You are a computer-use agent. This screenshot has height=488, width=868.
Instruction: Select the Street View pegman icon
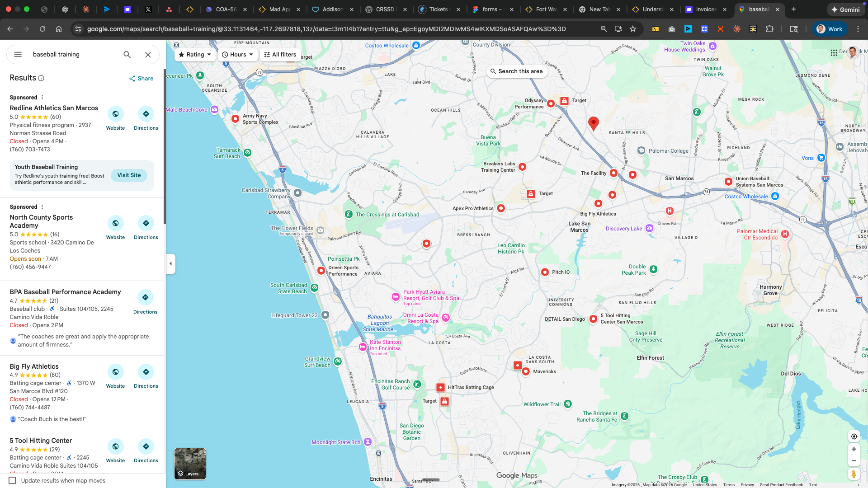tap(854, 474)
